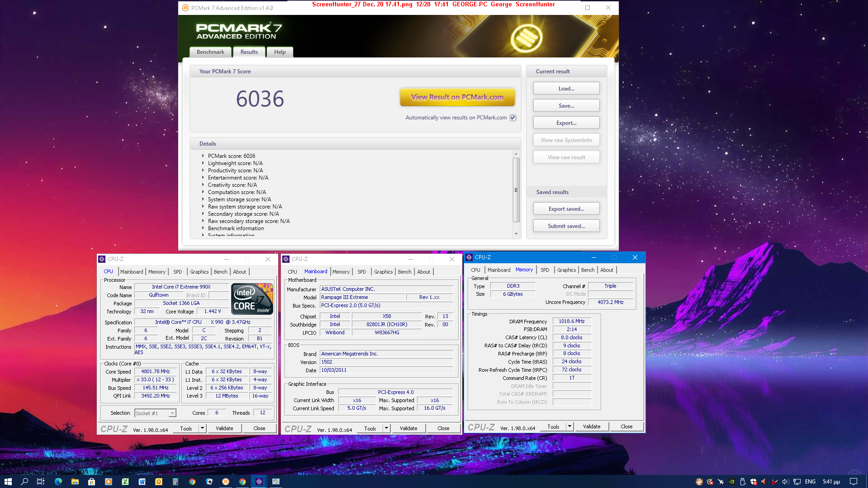Click Export saved... button
The image size is (868, 488).
click(566, 209)
